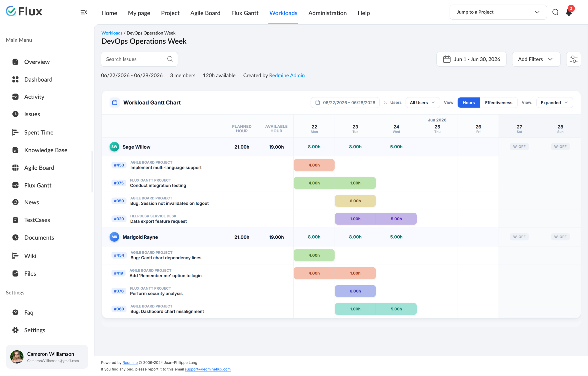
Task: Click the Wiki sidebar icon
Action: coord(15,256)
